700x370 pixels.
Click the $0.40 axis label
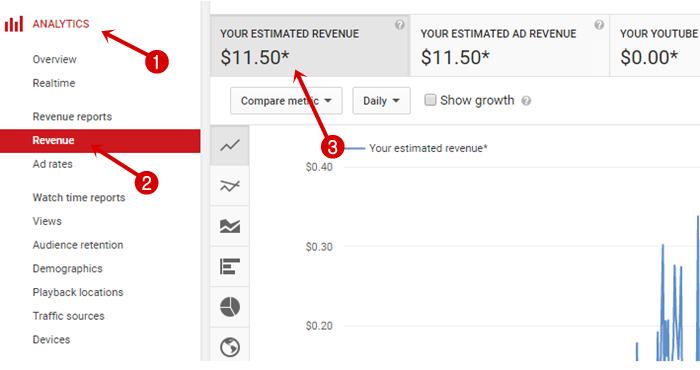[319, 167]
